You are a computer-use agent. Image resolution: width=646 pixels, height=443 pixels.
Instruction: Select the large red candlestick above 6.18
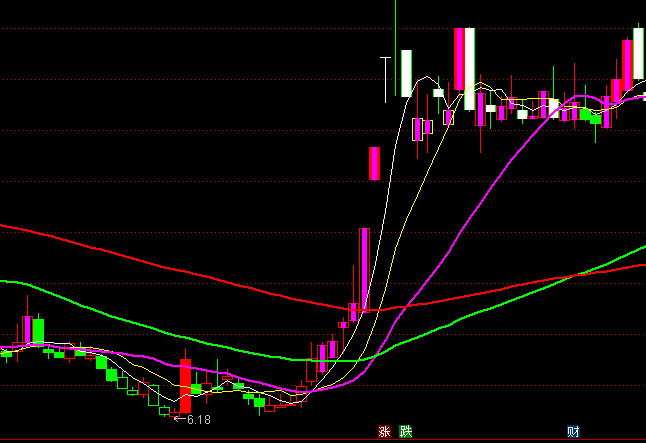tap(185, 386)
